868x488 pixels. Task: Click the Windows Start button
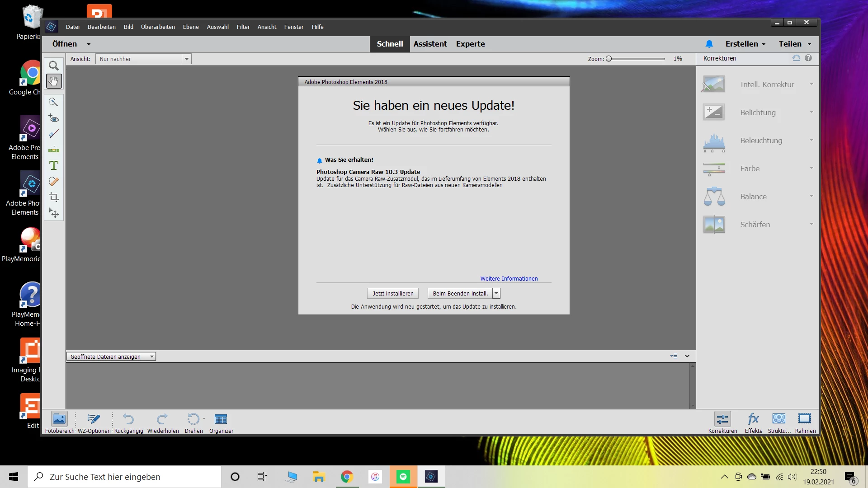pyautogui.click(x=14, y=477)
